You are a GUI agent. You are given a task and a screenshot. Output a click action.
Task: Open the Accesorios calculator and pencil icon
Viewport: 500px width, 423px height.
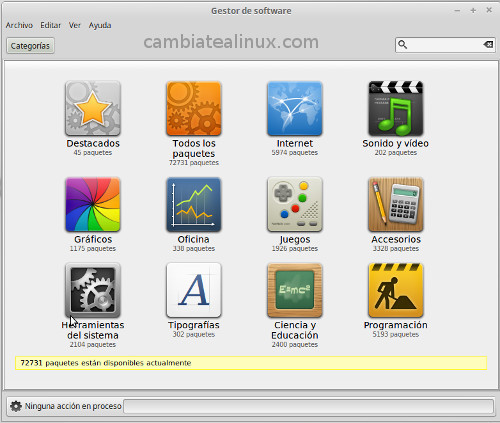click(x=396, y=204)
